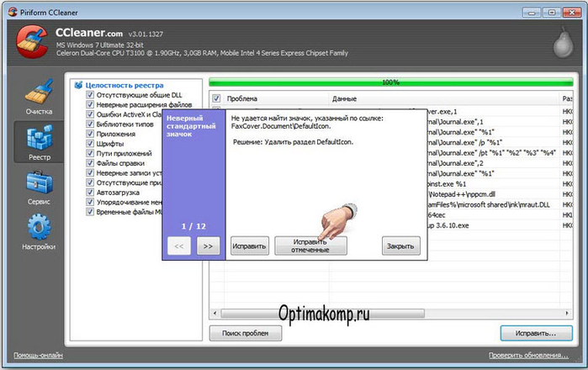The width and height of the screenshot is (588, 370).
Task: Click Исправить... button at bottom right
Action: click(x=536, y=333)
